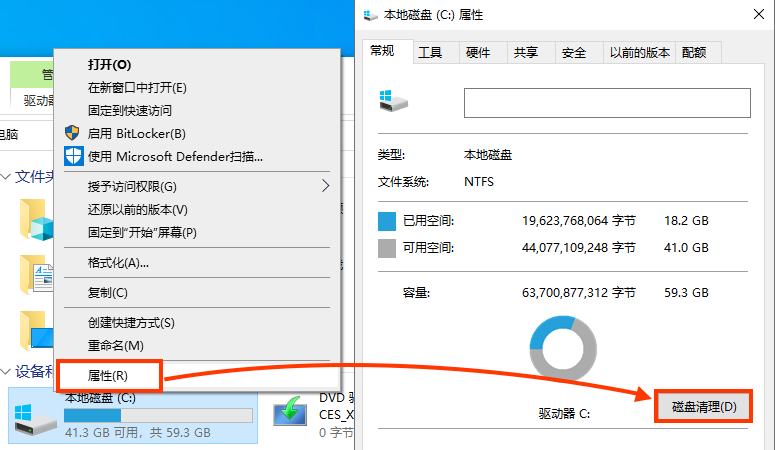
Task: Click the 59.3 GB capacity value
Action: [687, 293]
